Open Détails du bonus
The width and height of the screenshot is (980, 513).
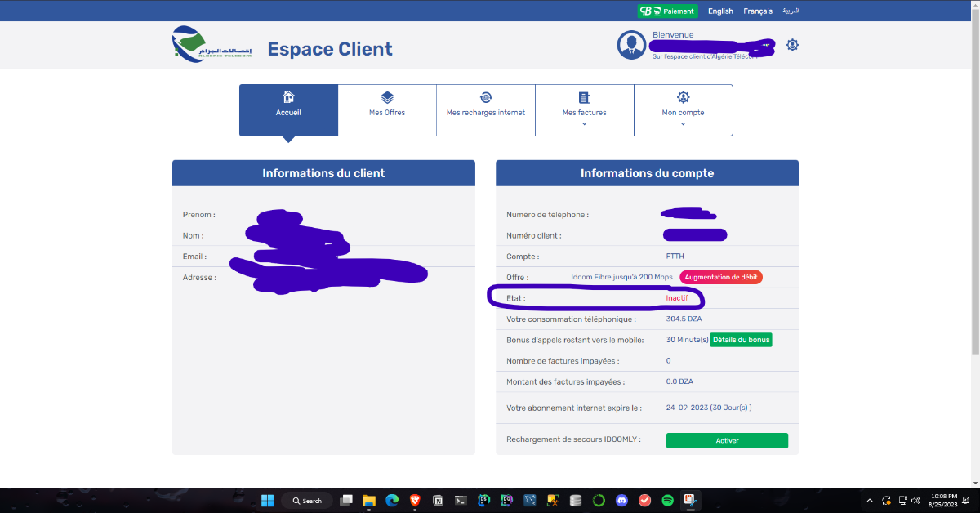coord(741,339)
